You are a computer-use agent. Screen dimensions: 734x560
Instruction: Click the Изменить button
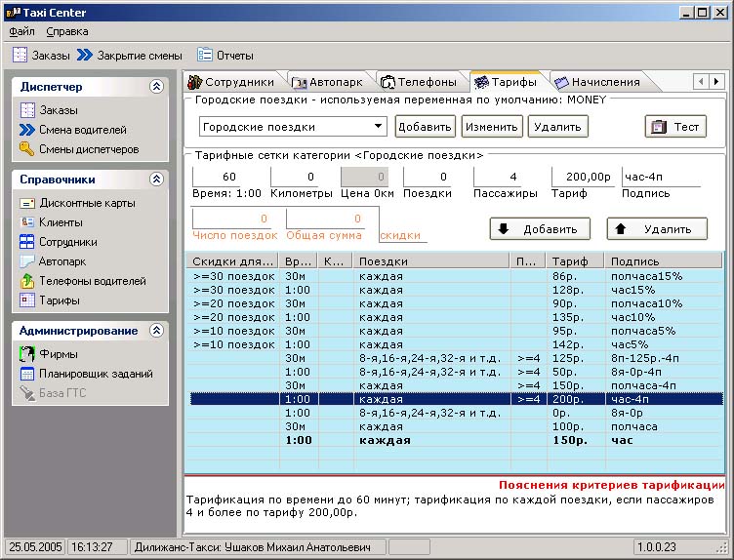[492, 126]
